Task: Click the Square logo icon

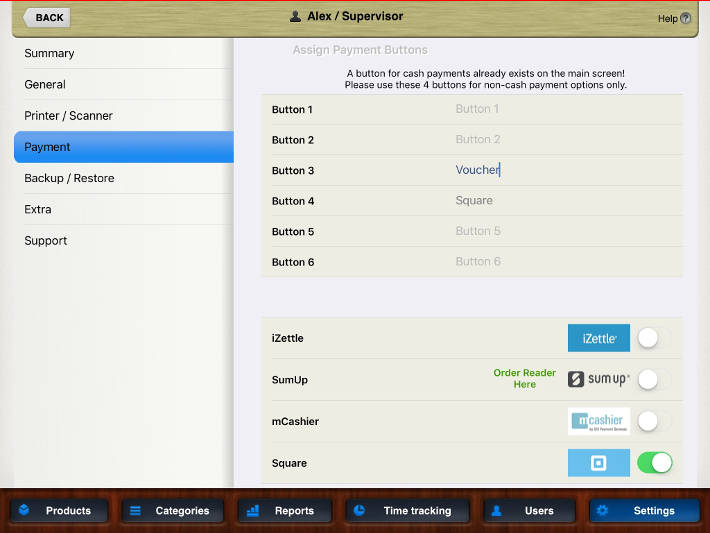Action: point(599,463)
